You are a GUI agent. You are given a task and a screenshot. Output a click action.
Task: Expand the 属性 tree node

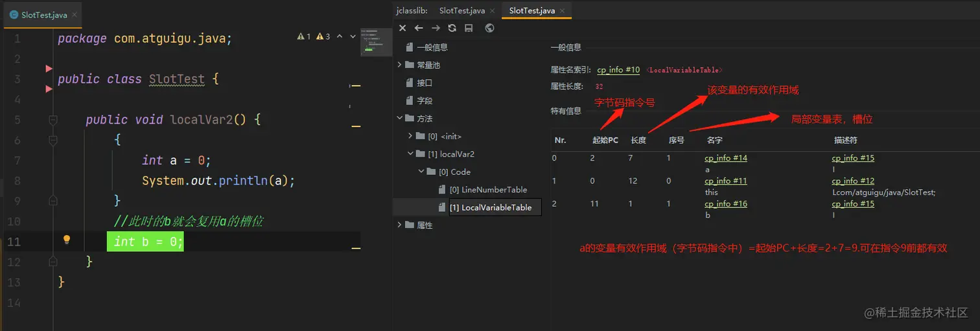(x=400, y=225)
